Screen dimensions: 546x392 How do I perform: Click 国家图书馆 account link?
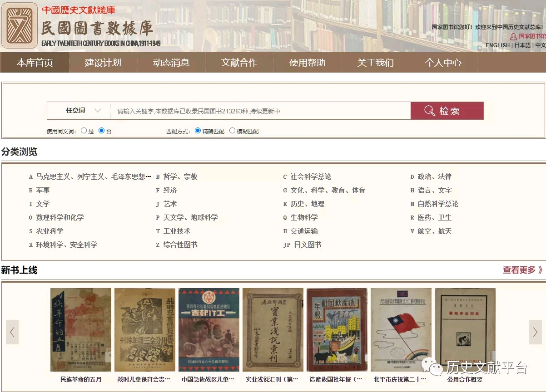click(532, 36)
